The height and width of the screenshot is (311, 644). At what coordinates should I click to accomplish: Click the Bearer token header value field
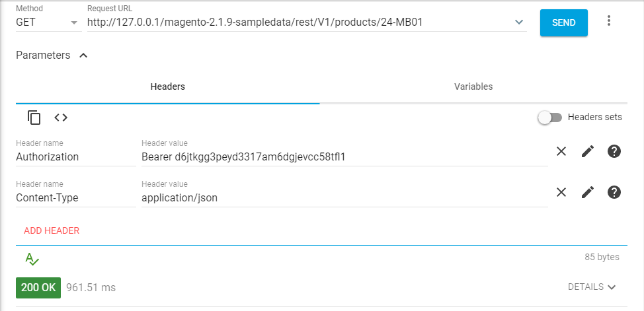coord(344,157)
